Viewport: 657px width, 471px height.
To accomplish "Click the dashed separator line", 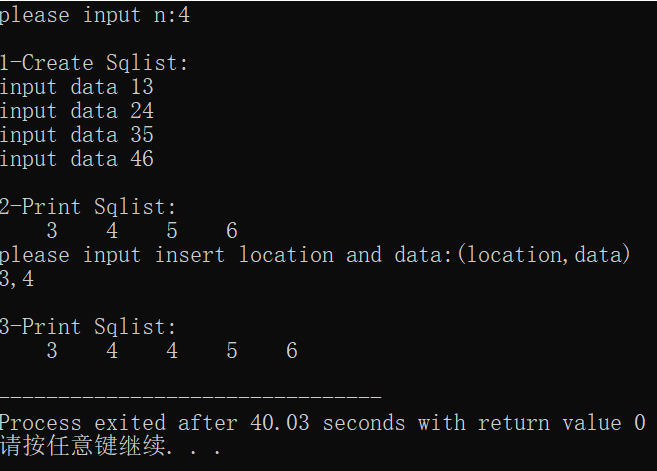I will [191, 396].
